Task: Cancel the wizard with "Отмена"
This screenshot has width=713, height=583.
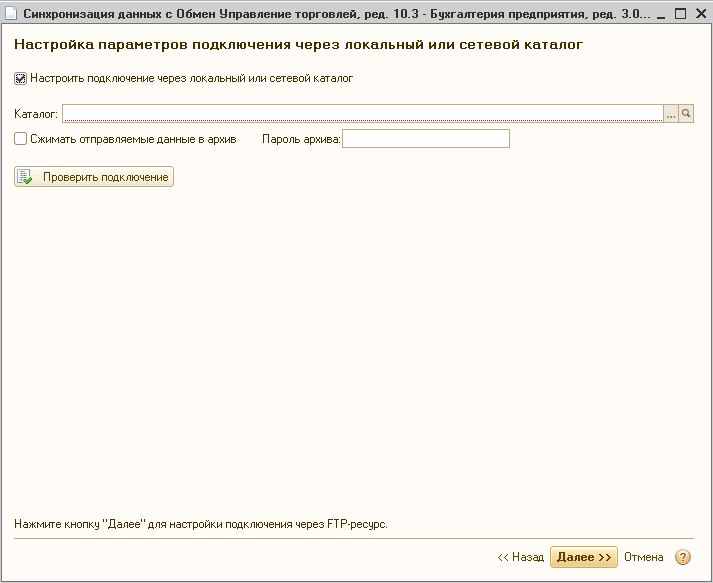Action: [643, 557]
